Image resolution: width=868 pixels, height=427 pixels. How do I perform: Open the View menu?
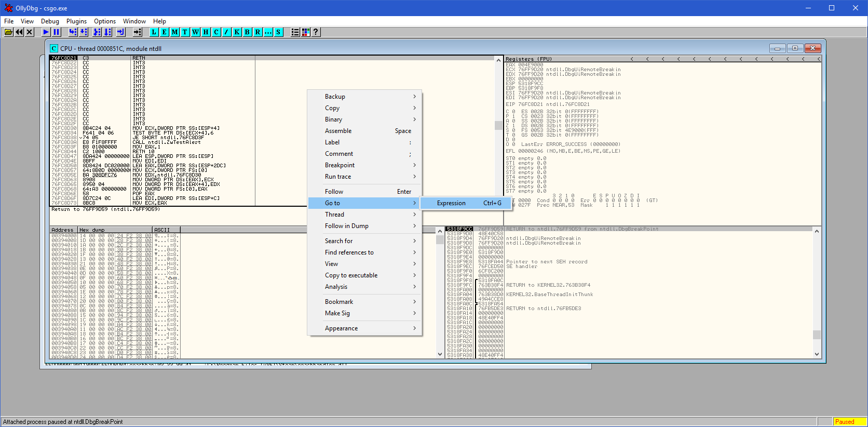point(27,21)
